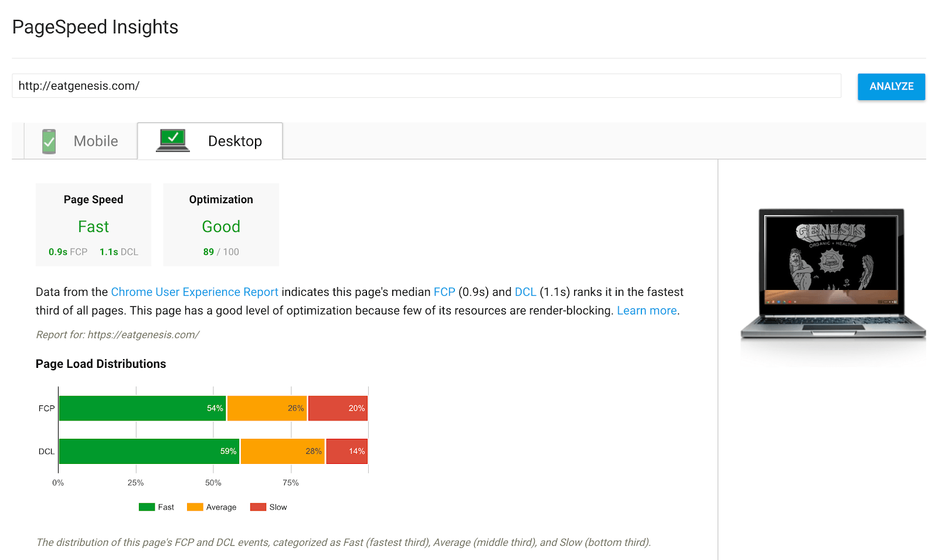Click the Slow red legend marker
Image resolution: width=938 pixels, height=560 pixels.
pyautogui.click(x=257, y=506)
